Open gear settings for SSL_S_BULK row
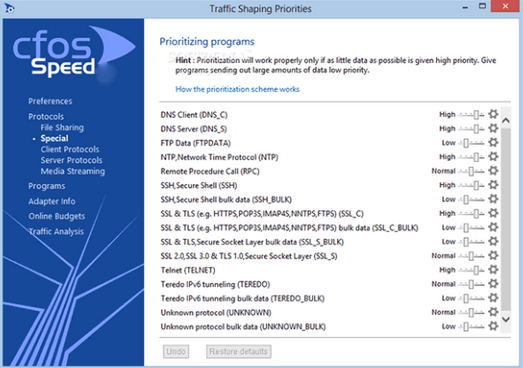 (493, 242)
